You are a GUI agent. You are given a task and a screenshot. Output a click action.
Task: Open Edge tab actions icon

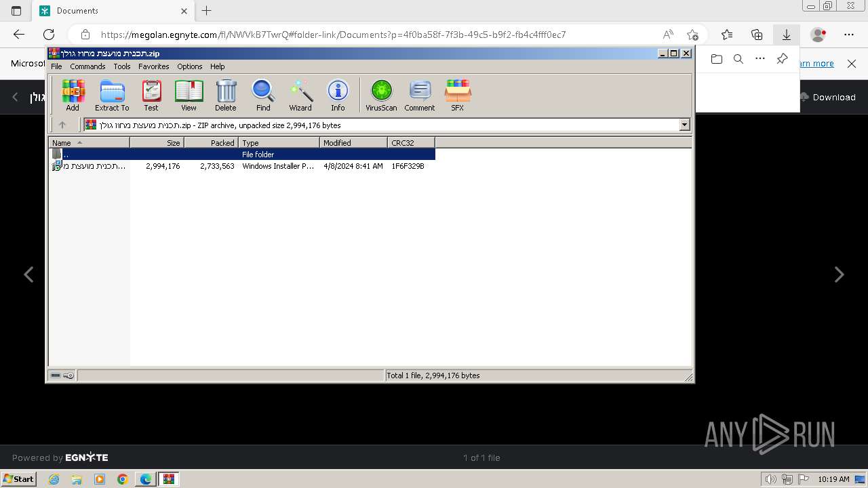coord(16,11)
